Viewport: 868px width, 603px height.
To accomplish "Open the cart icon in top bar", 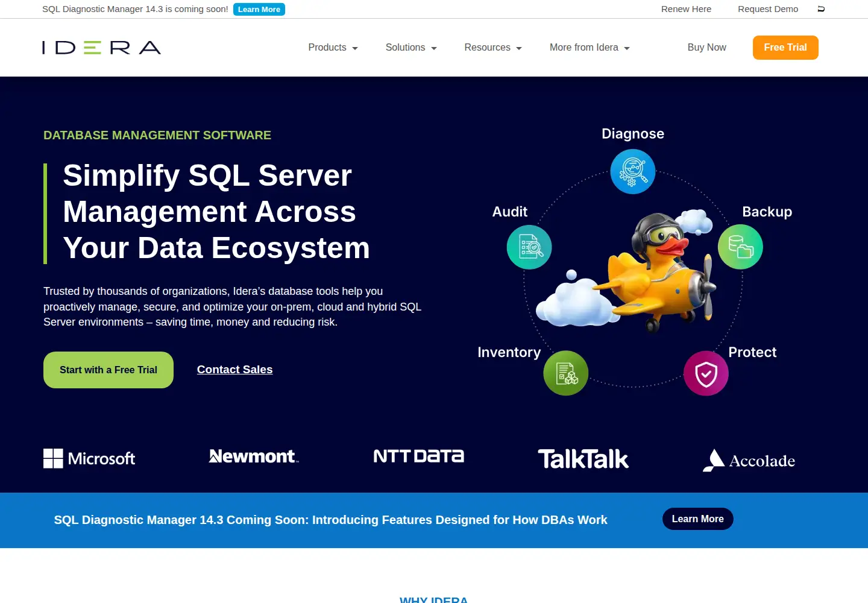I will point(821,9).
